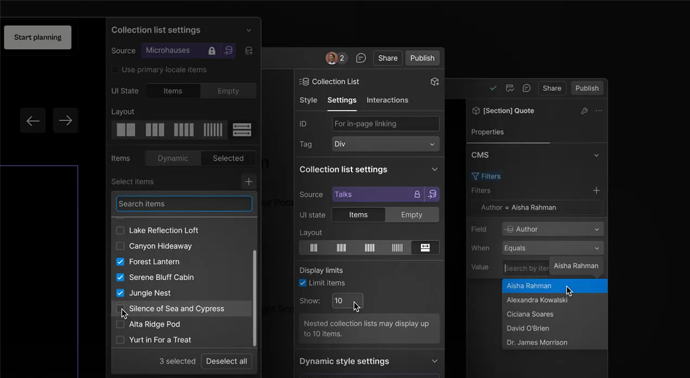Expand Dynamic style settings section
This screenshot has width=690, height=378.
435,361
